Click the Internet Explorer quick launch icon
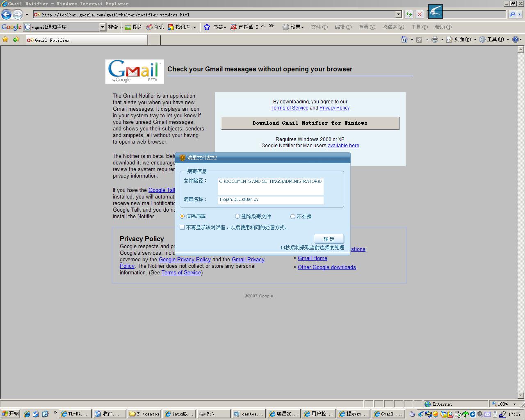525x420 pixels. coord(27,414)
